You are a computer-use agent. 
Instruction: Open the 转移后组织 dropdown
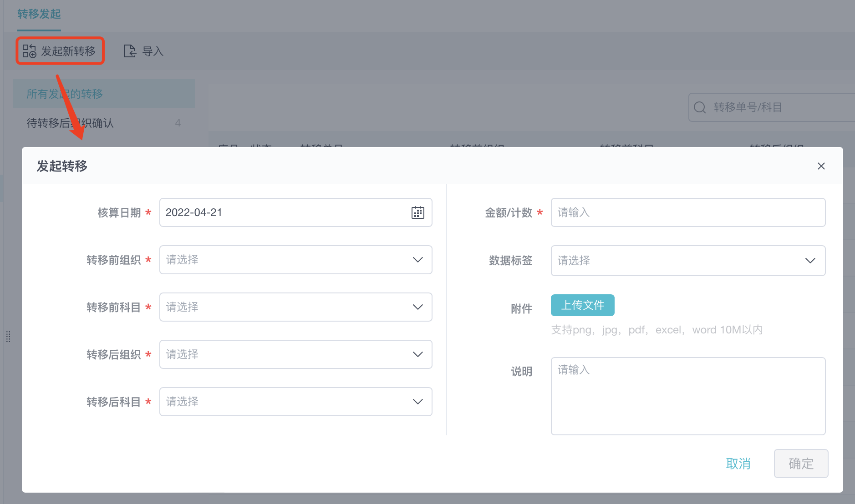click(x=295, y=354)
